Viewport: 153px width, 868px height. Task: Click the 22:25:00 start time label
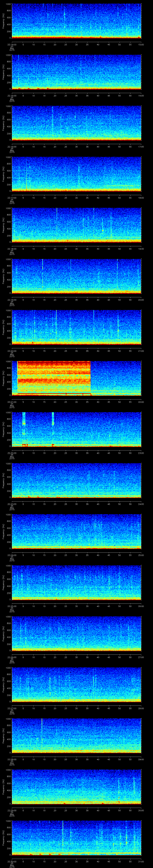point(12,606)
